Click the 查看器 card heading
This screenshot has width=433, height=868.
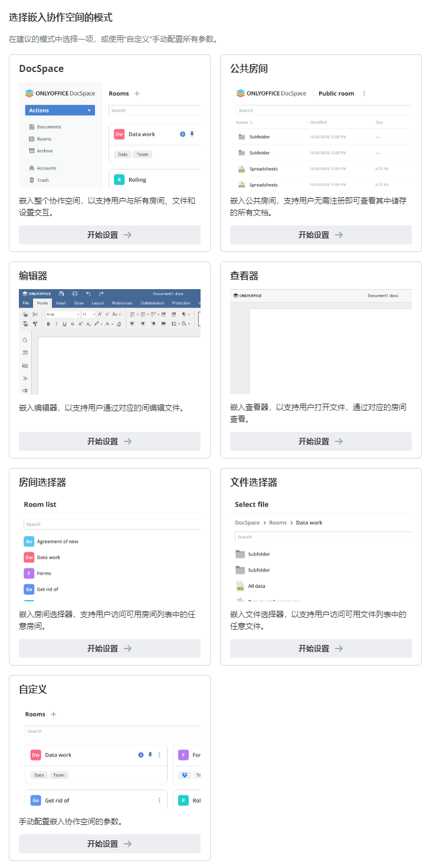pos(244,276)
